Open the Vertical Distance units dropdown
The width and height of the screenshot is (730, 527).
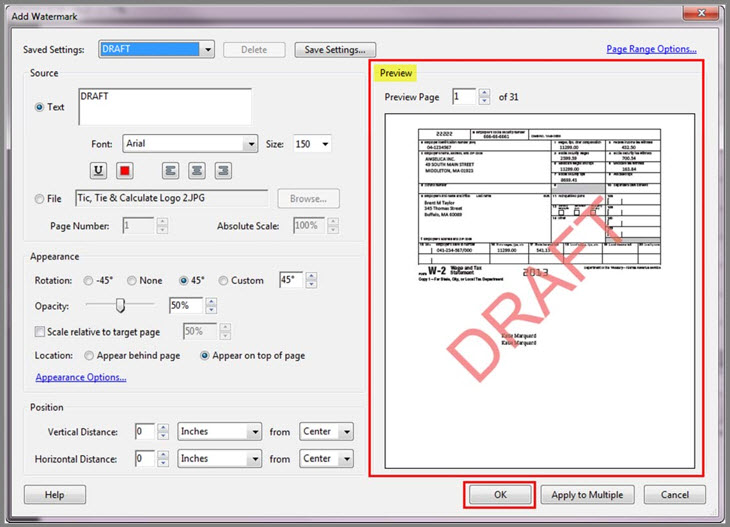[x=219, y=432]
